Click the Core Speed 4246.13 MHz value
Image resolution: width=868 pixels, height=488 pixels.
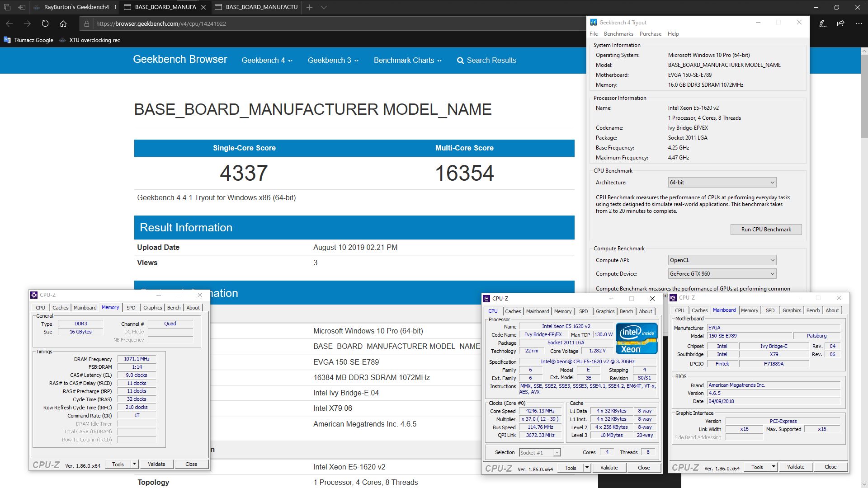tap(540, 411)
